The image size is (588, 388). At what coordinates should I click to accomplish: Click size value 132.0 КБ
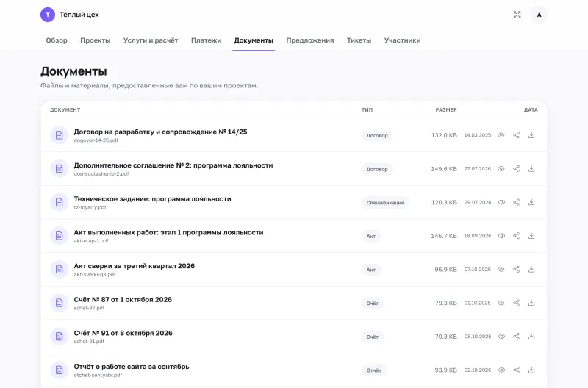(x=444, y=135)
